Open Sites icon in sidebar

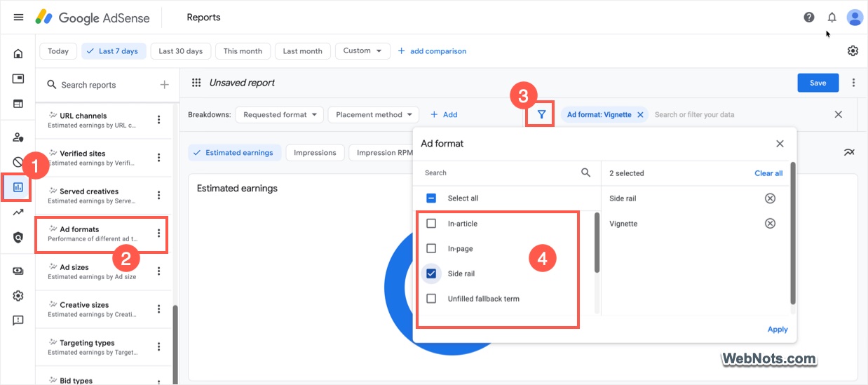18,104
